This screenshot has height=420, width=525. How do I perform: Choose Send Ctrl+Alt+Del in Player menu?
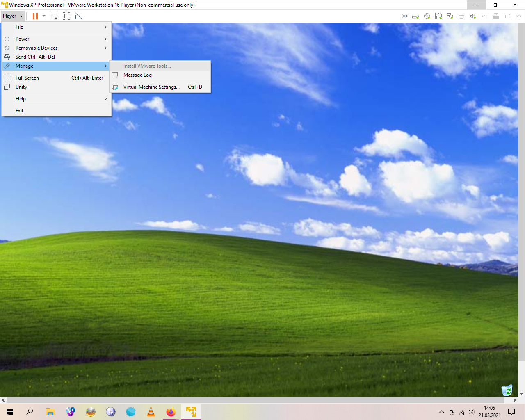[x=56, y=57]
